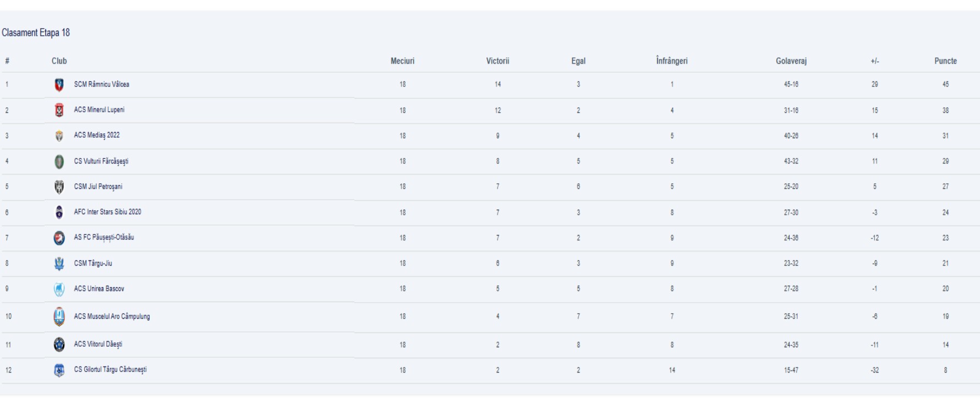980x399 pixels.
Task: Open the ACS Viitorul Dăești team link
Action: click(98, 344)
